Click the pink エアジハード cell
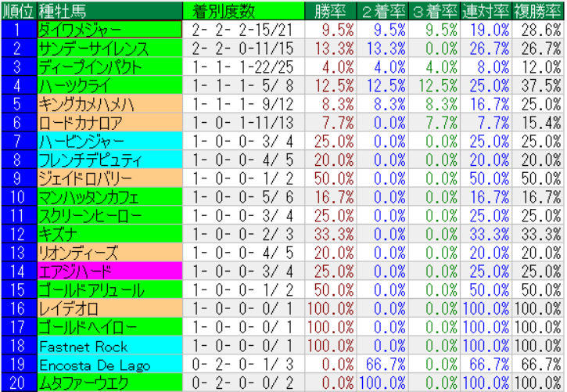The width and height of the screenshot is (567, 392). 109,271
